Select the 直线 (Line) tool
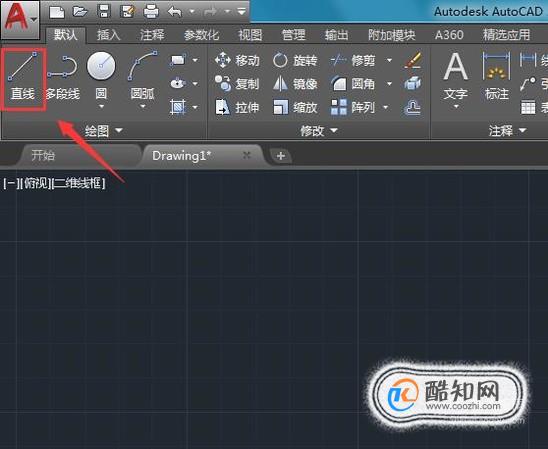 pos(23,76)
